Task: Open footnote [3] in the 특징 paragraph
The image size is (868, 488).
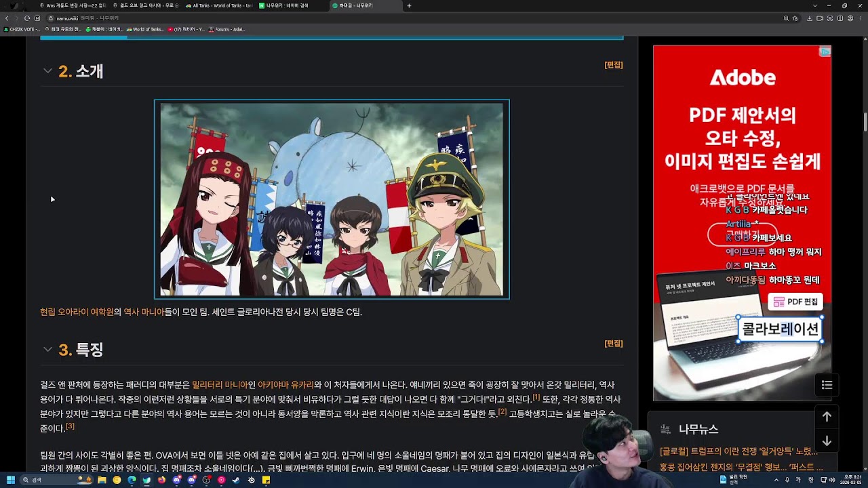Action: (70, 426)
